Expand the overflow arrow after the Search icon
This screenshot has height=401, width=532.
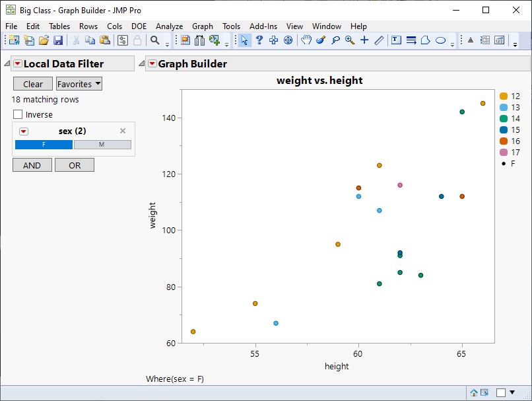coord(167,44)
